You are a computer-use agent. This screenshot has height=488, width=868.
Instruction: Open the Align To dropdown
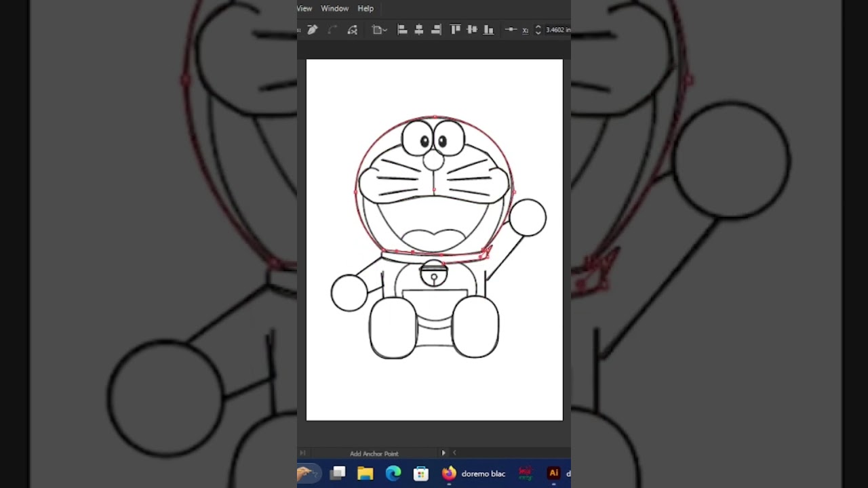[x=379, y=30]
